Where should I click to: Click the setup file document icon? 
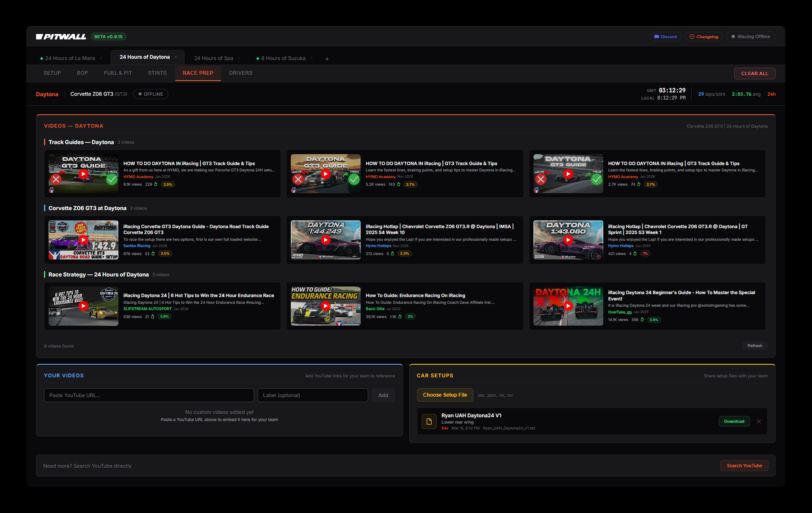pyautogui.click(x=429, y=421)
